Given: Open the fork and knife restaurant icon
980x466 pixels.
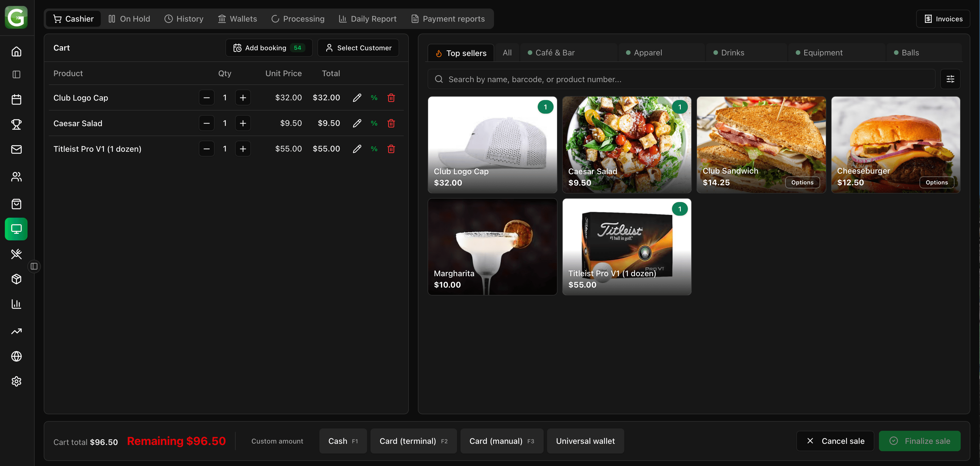Looking at the screenshot, I should click(x=16, y=254).
